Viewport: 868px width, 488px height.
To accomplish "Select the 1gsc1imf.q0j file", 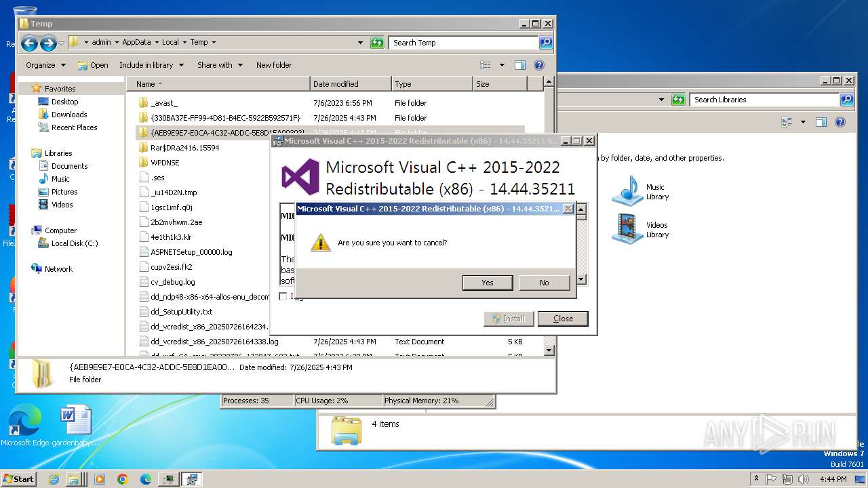I will (171, 207).
